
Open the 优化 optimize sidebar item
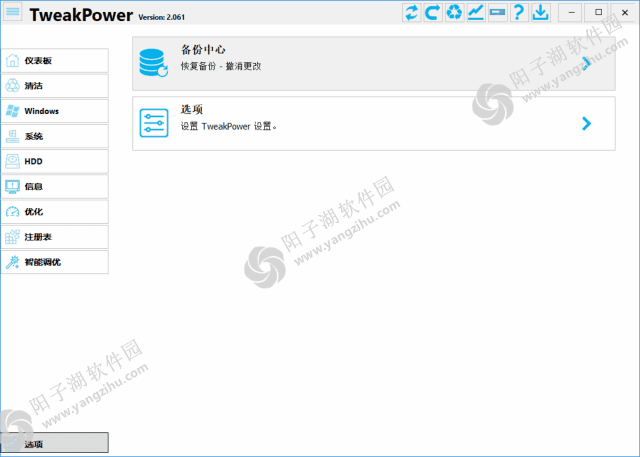click(x=55, y=212)
